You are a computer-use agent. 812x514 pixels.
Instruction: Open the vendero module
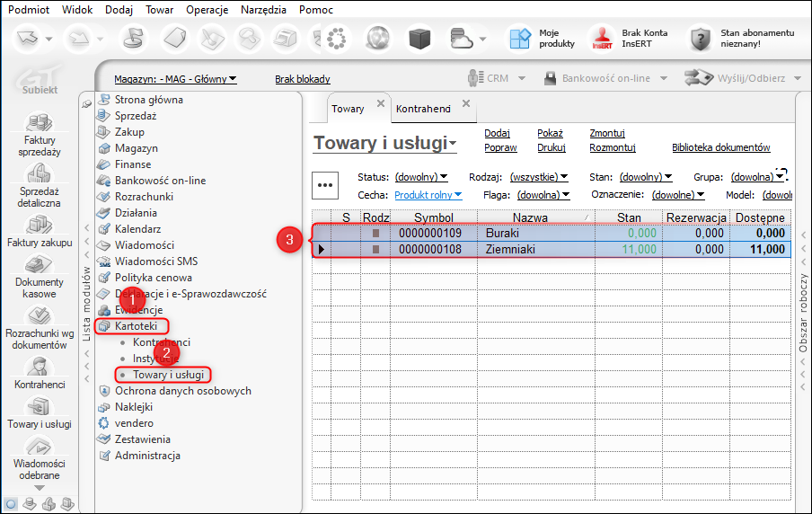coord(134,423)
